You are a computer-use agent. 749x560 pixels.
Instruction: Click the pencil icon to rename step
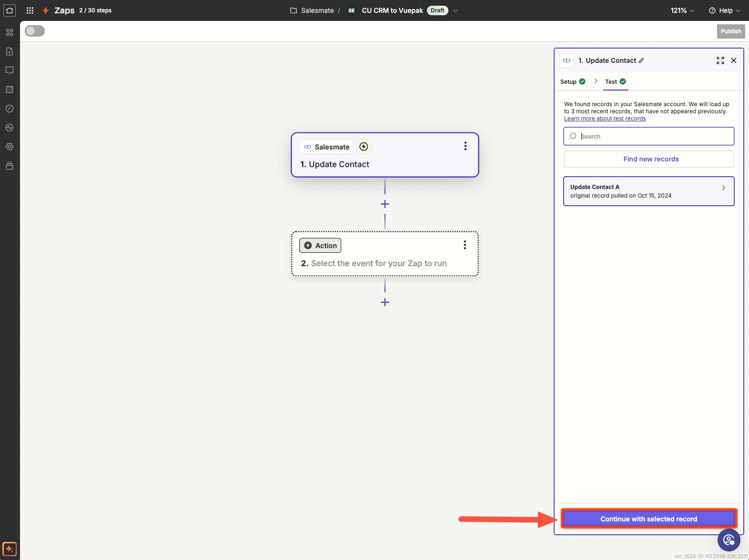(641, 60)
